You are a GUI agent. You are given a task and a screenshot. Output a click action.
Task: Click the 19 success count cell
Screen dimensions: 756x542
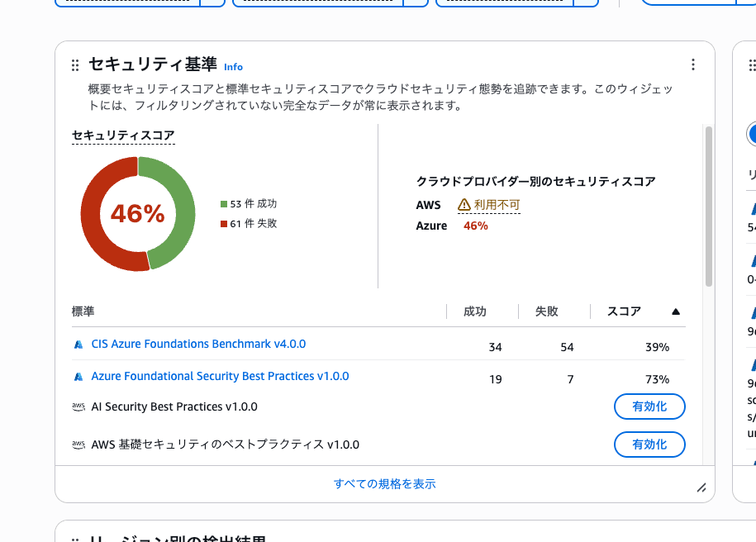(x=495, y=379)
